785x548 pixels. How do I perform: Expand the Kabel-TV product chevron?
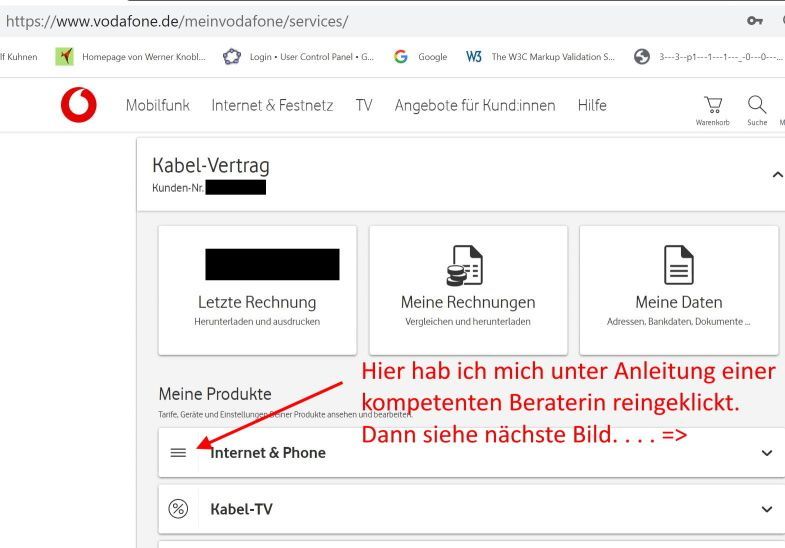point(766,509)
